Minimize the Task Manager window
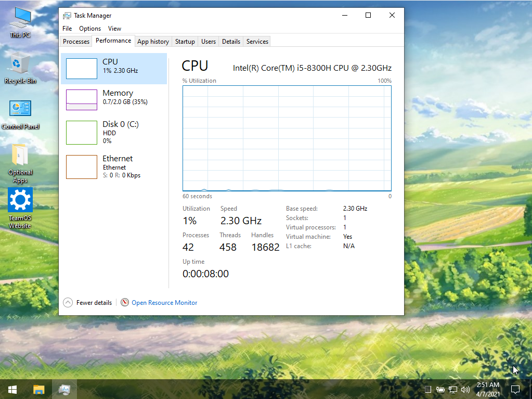This screenshot has width=532, height=399. (345, 15)
